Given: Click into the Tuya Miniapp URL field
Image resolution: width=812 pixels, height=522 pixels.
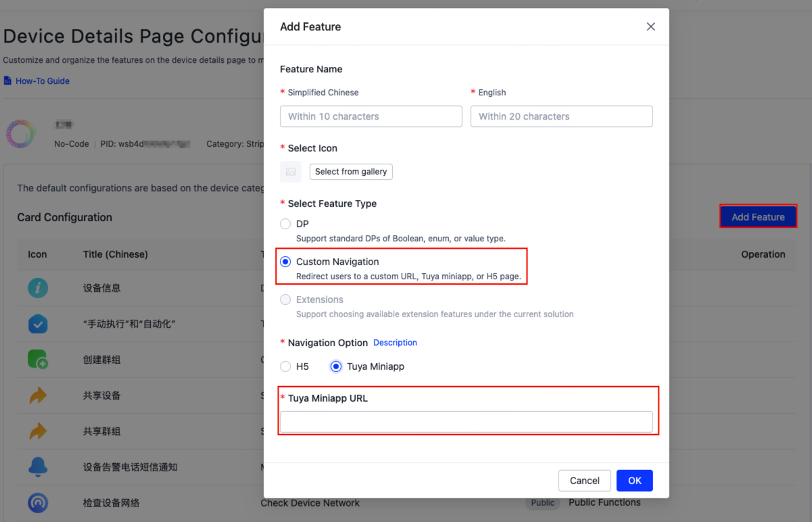Looking at the screenshot, I should 466,422.
